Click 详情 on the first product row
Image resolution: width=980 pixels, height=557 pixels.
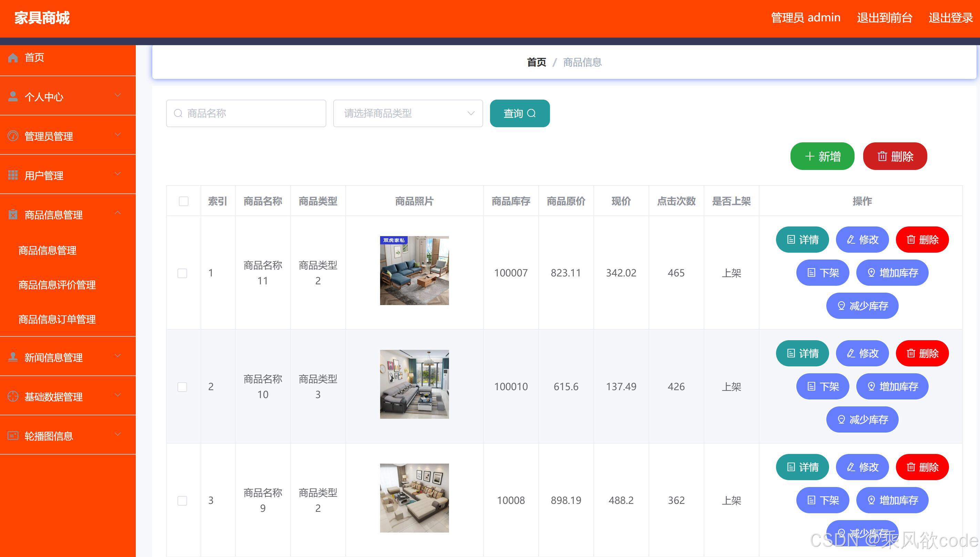coord(802,240)
